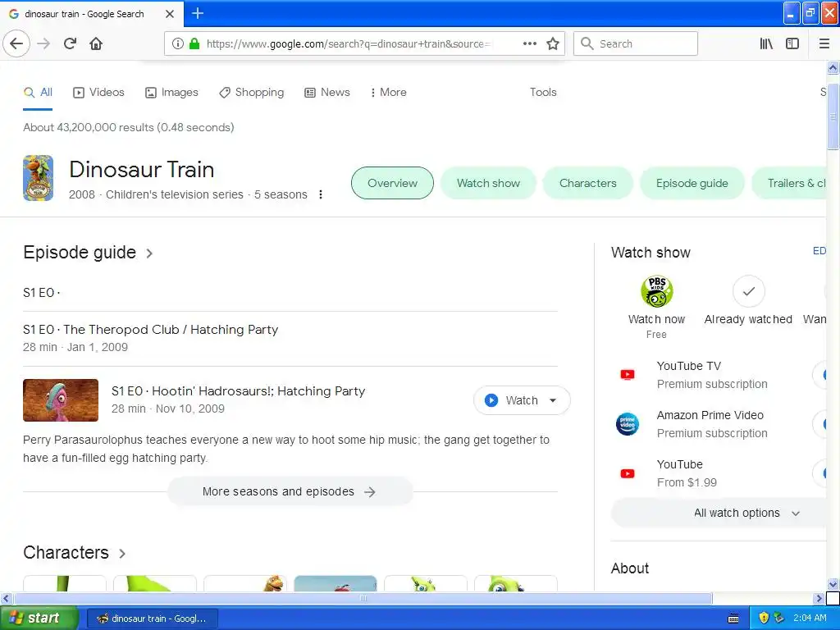840x630 pixels.
Task: Click the PBS Kids Watch now icon
Action: (x=657, y=291)
